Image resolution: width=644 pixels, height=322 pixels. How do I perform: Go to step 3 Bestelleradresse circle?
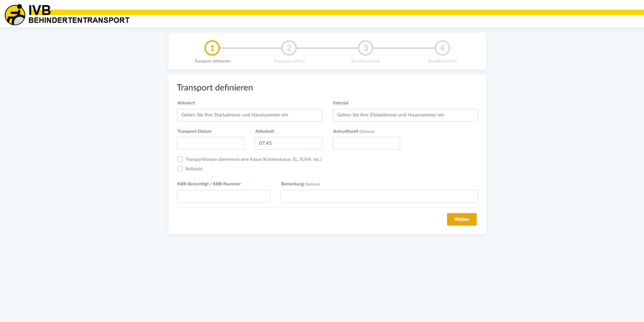[365, 48]
